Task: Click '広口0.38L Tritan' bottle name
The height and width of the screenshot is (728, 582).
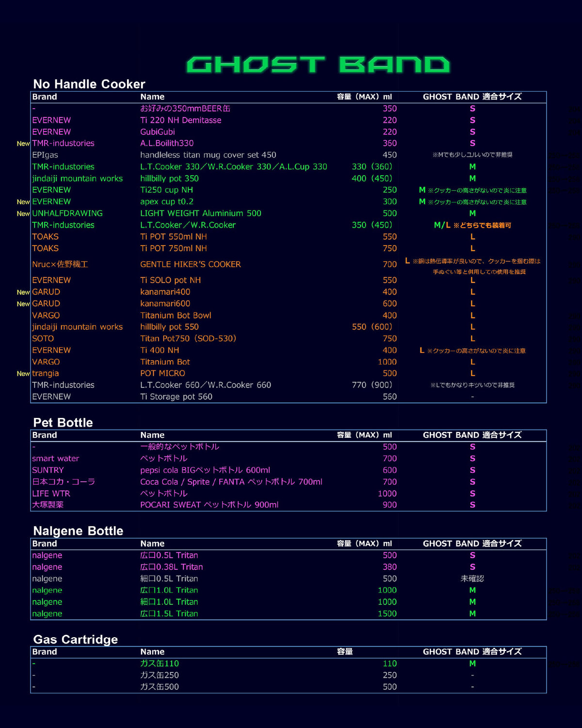Action: pyautogui.click(x=172, y=567)
